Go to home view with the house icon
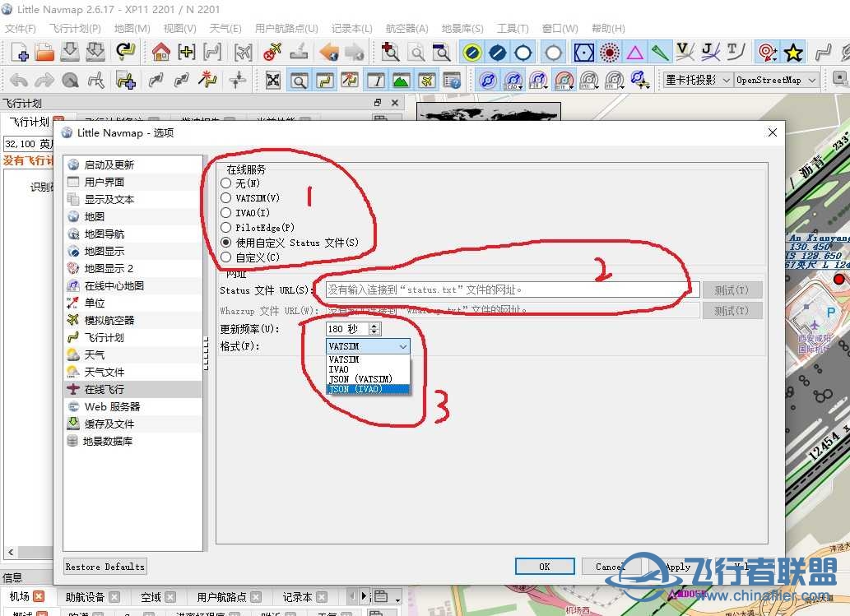 (161, 52)
